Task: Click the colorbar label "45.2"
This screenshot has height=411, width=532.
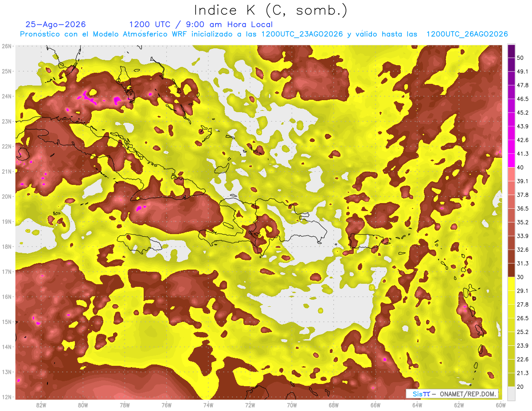Action: pyautogui.click(x=523, y=113)
